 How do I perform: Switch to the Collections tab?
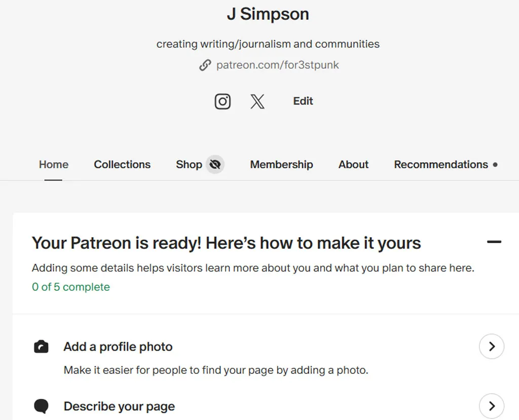pyautogui.click(x=122, y=165)
